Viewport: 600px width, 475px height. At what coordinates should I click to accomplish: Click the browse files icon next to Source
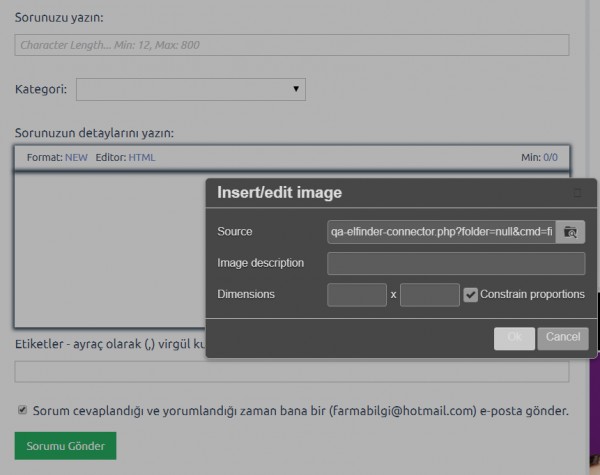pos(570,232)
